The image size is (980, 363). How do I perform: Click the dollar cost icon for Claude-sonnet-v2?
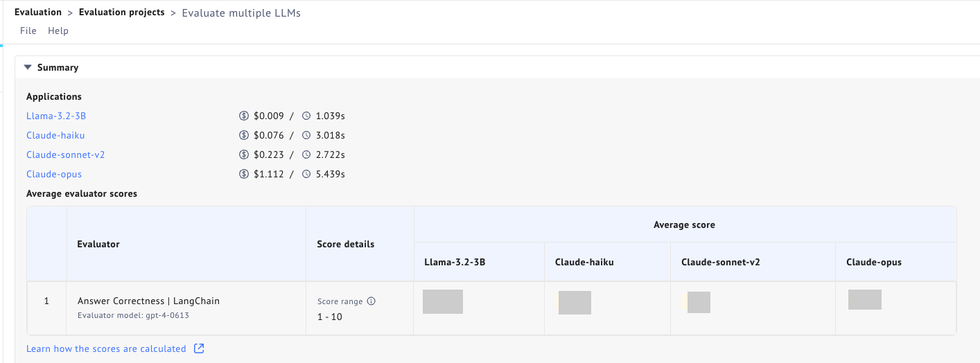click(243, 155)
